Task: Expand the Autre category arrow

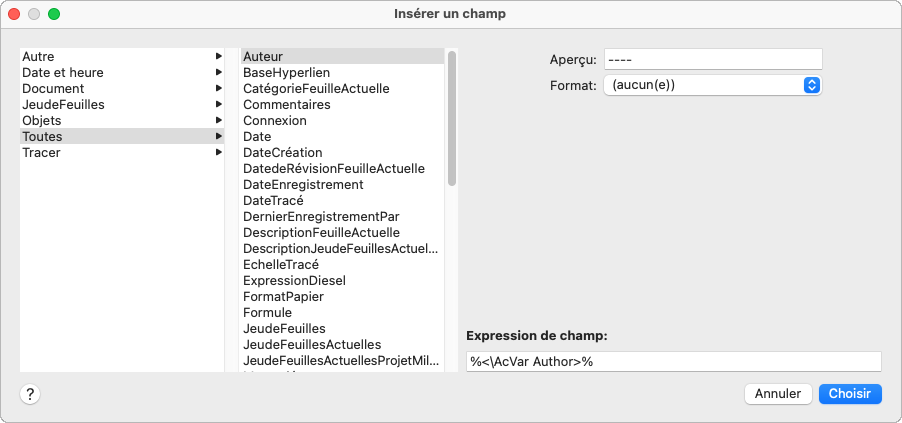Action: click(x=218, y=57)
